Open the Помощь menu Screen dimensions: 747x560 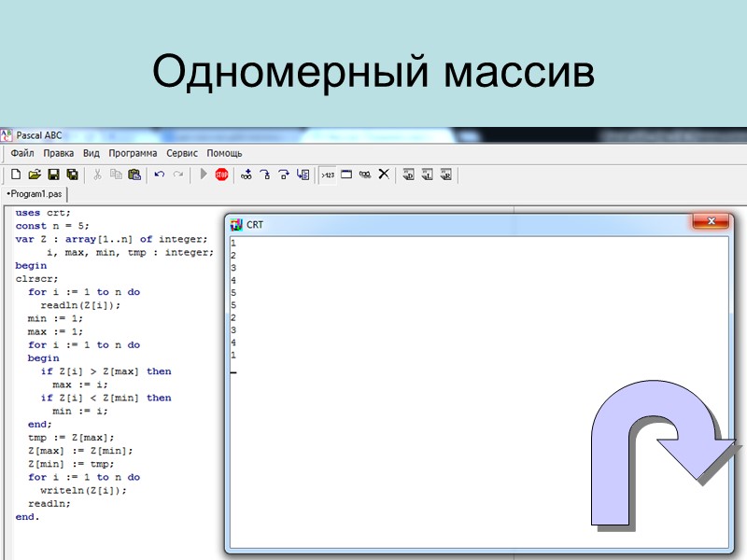coord(224,152)
